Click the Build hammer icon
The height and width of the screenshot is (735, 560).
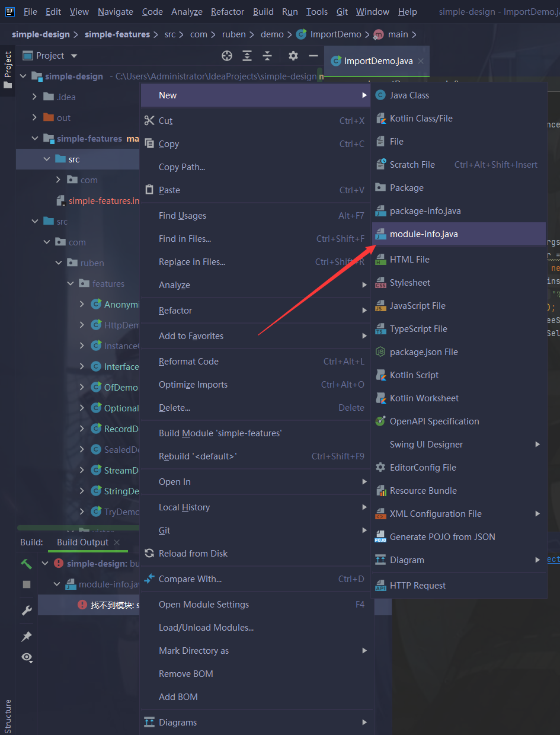(27, 563)
